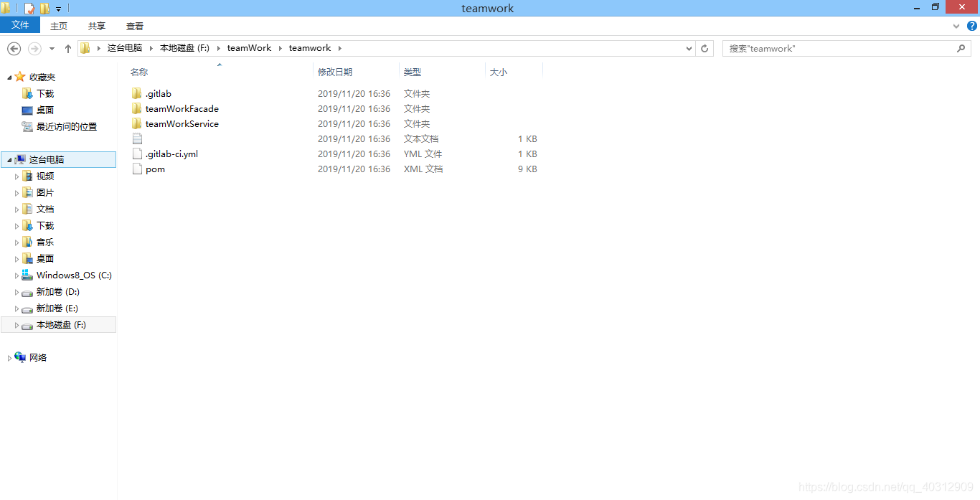
Task: Click the magnifier search icon
Action: (x=961, y=49)
